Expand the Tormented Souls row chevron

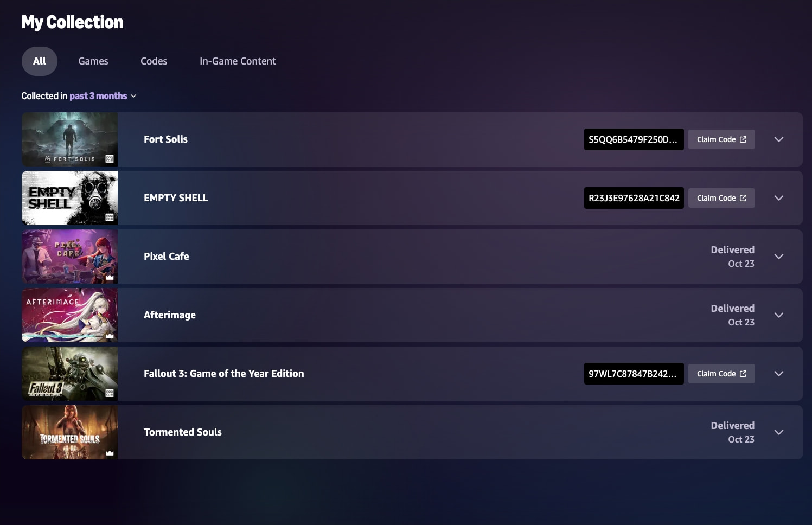tap(779, 432)
